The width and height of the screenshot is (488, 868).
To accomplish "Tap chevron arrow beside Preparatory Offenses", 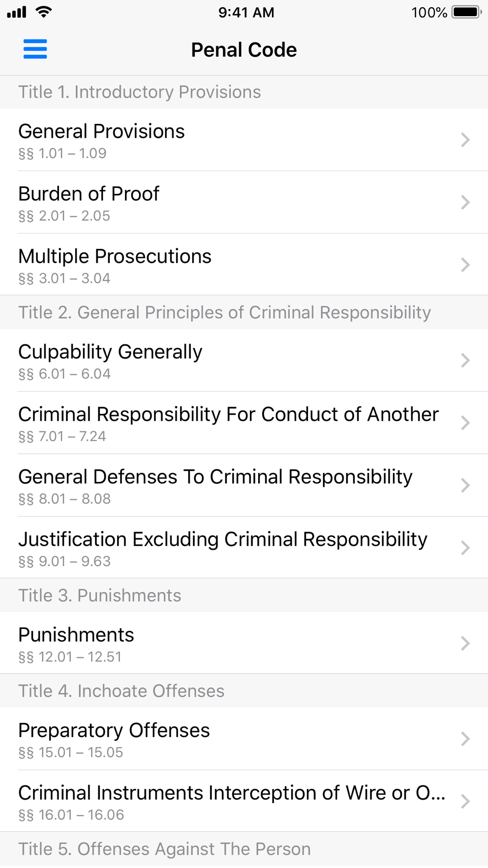I will (465, 739).
